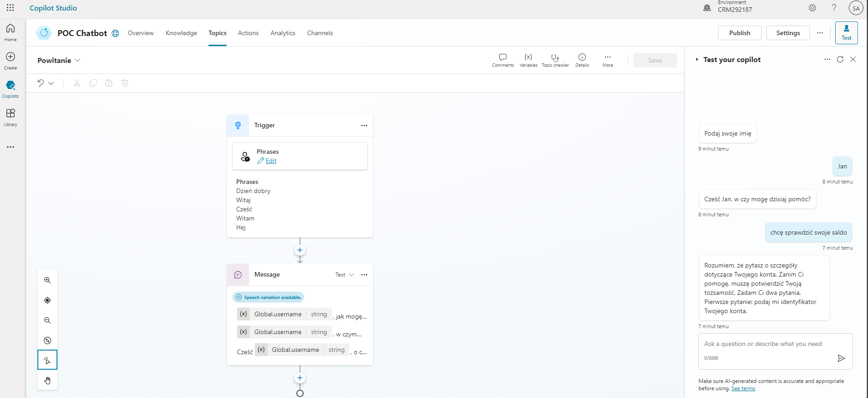The height and width of the screenshot is (398, 868).
Task: Go to Home in the sidebar
Action: point(10,32)
